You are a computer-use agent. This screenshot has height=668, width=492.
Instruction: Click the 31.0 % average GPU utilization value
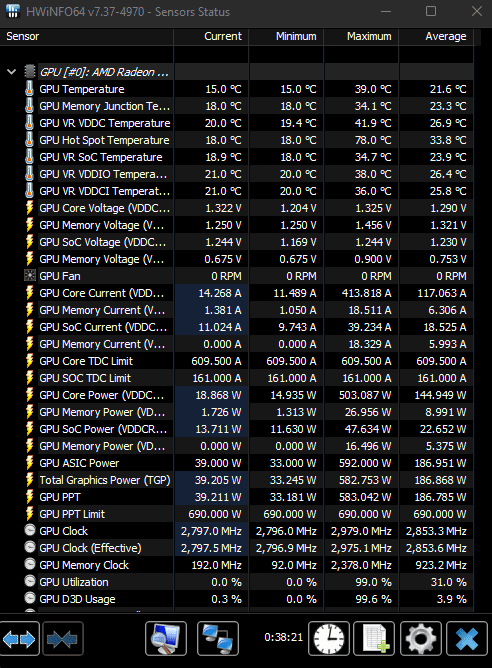click(x=449, y=582)
